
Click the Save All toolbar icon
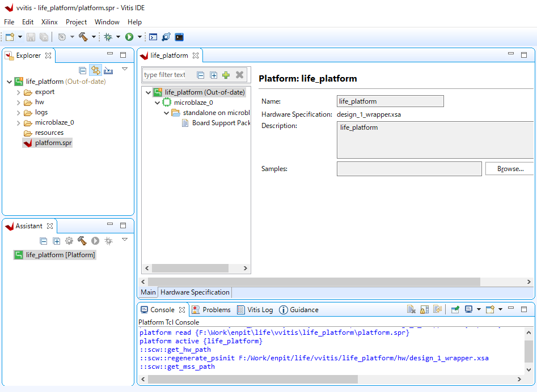pos(44,37)
